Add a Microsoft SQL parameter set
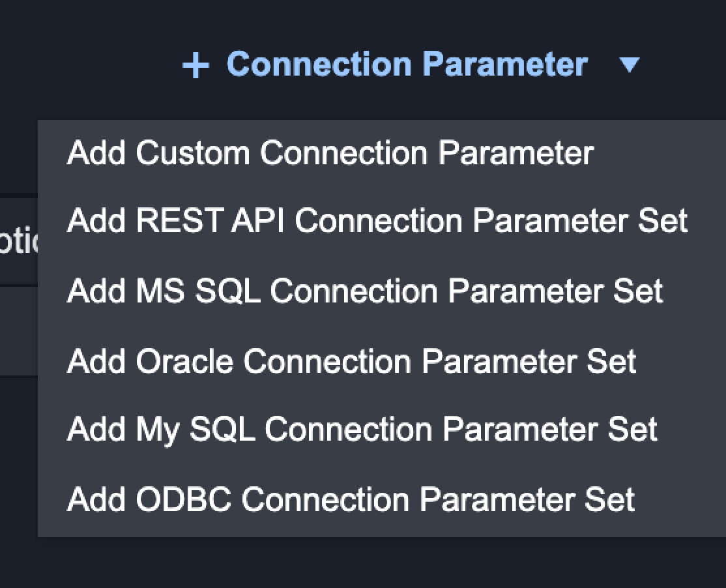726x588 pixels. [364, 291]
